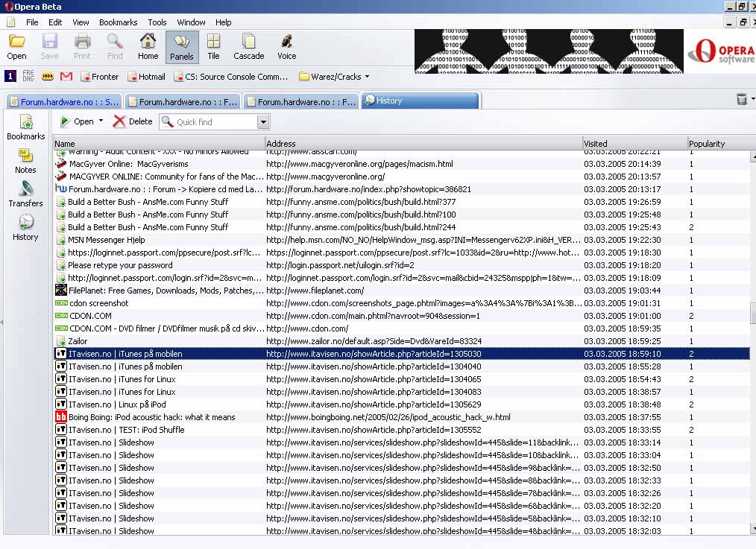Select 'Boing Boing: iPod acoustic hack' row
Viewport: 756px width, 549px height.
pyautogui.click(x=402, y=417)
